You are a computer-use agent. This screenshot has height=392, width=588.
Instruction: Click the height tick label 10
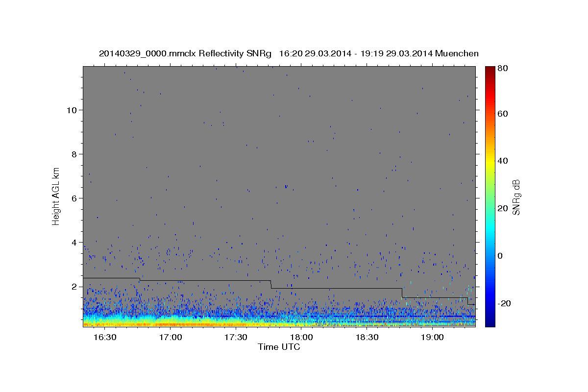[x=72, y=110]
